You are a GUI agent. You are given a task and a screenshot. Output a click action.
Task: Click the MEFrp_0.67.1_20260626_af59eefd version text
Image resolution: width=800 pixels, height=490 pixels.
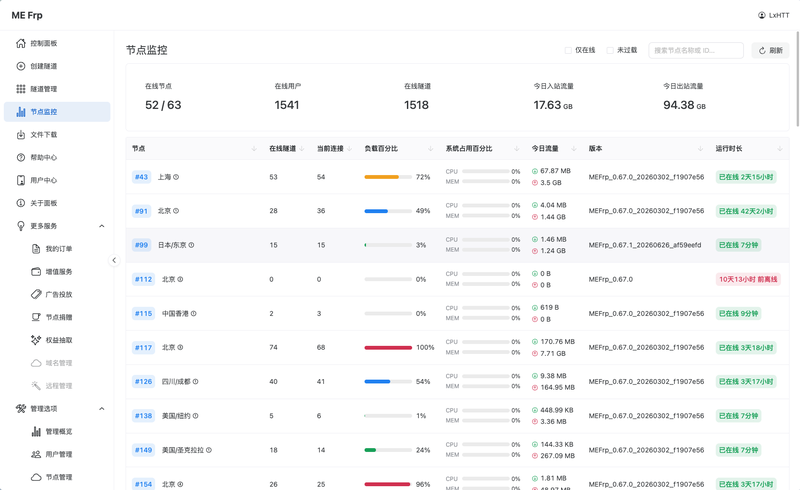(x=645, y=245)
